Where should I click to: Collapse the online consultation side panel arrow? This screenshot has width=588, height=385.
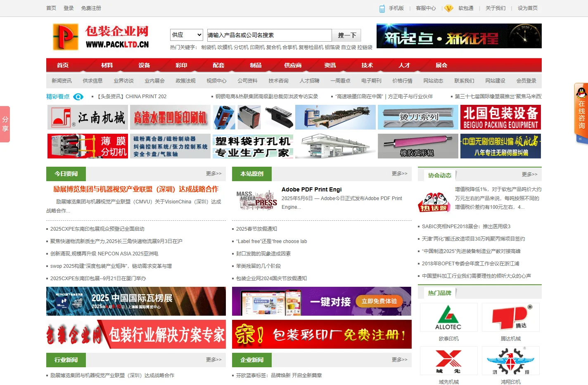pyautogui.click(x=580, y=139)
